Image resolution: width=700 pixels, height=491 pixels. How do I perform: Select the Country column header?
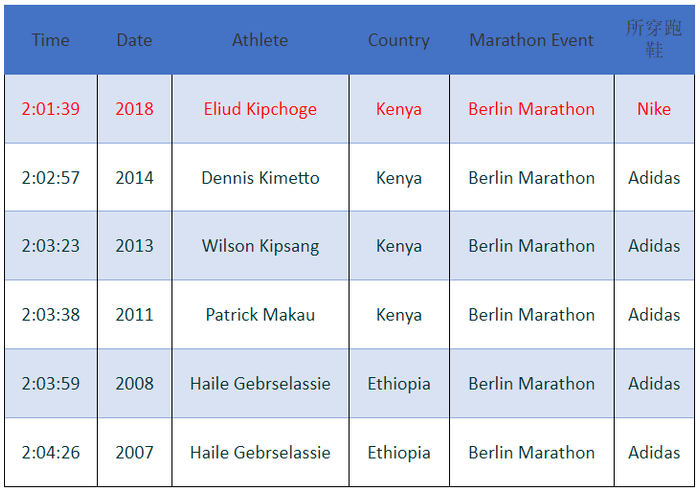pyautogui.click(x=398, y=40)
